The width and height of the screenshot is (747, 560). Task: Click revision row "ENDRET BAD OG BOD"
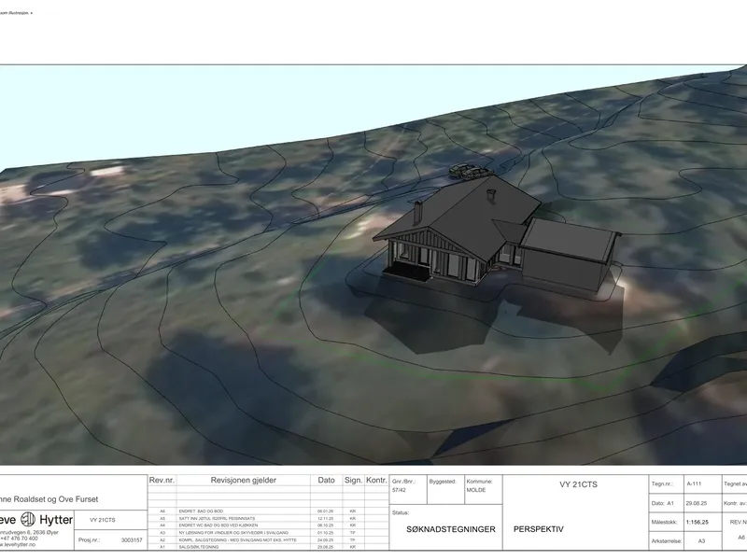201,511
